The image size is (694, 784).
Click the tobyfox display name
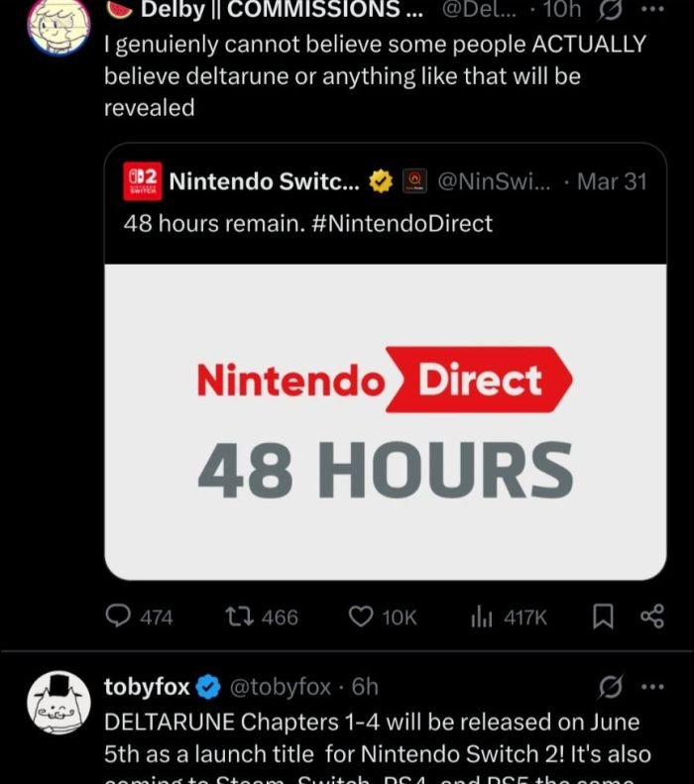coord(147,687)
